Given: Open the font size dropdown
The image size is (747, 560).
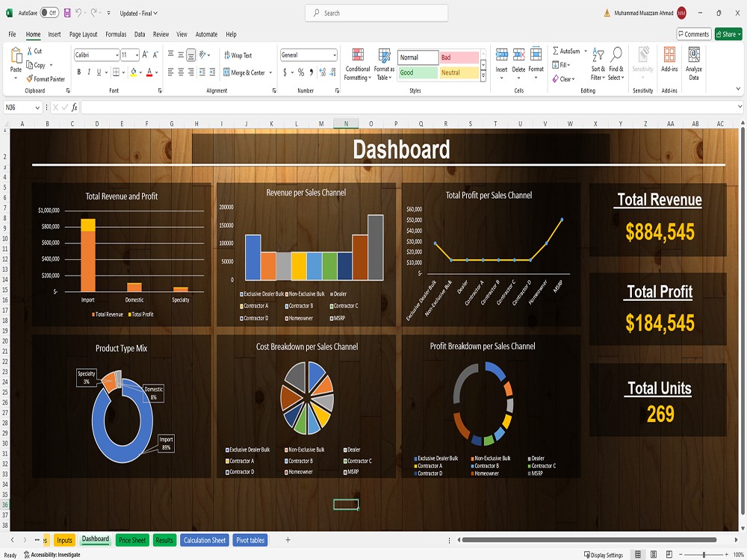Looking at the screenshot, I should click(x=137, y=55).
